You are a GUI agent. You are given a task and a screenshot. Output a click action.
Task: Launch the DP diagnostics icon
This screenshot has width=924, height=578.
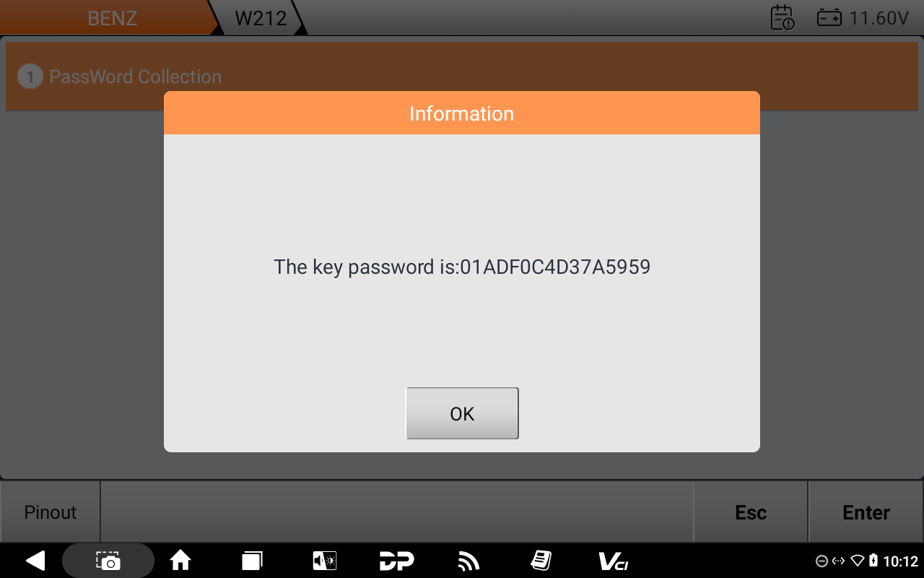(x=396, y=561)
